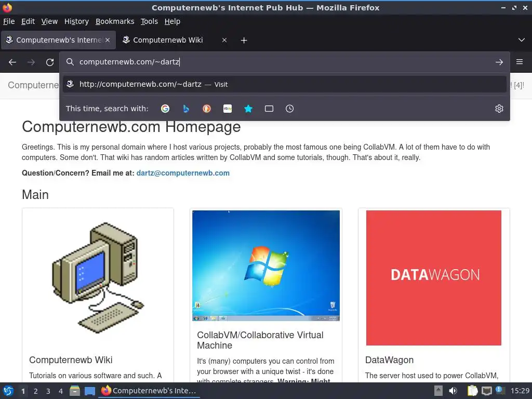Switch to workspace 3 in the taskbar
Viewport: 532px width, 399px height.
(48, 391)
